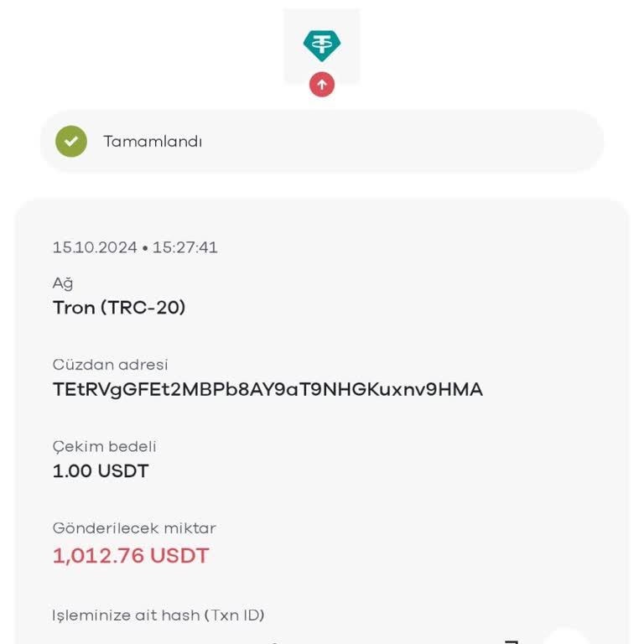Tap the Çekim bedeli label
Screen dimensions: 644x644
105,446
